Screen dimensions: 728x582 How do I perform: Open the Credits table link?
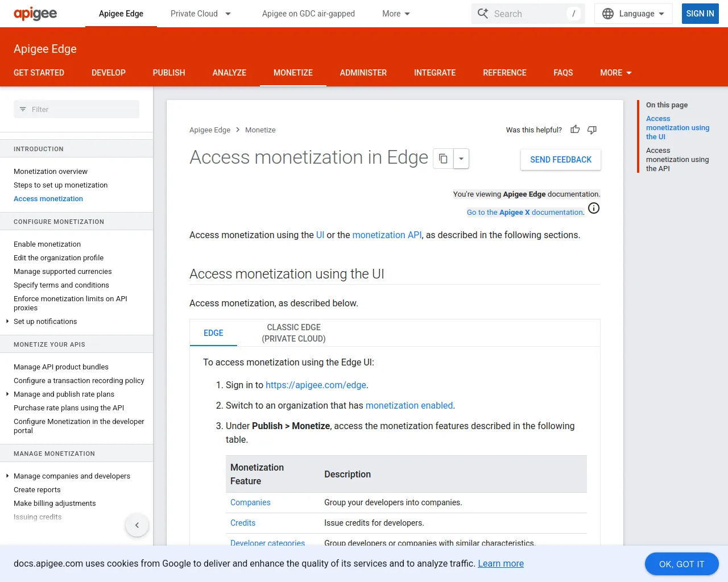[243, 523]
